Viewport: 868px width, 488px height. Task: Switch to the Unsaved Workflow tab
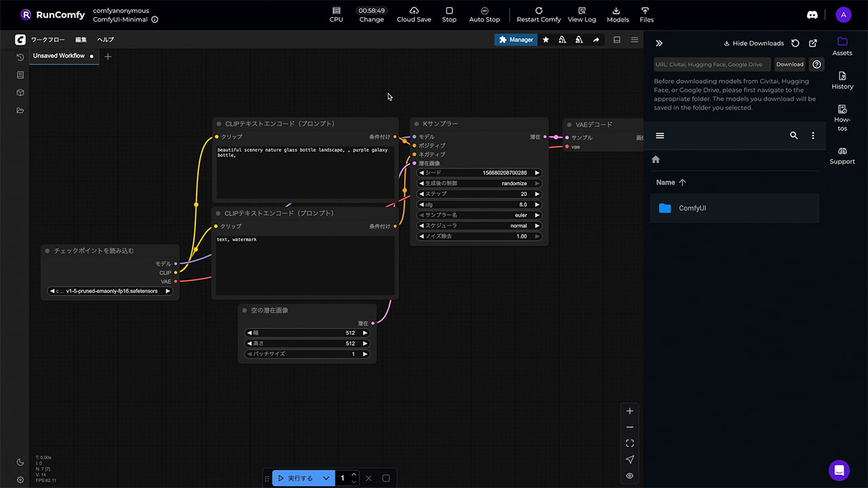point(59,56)
